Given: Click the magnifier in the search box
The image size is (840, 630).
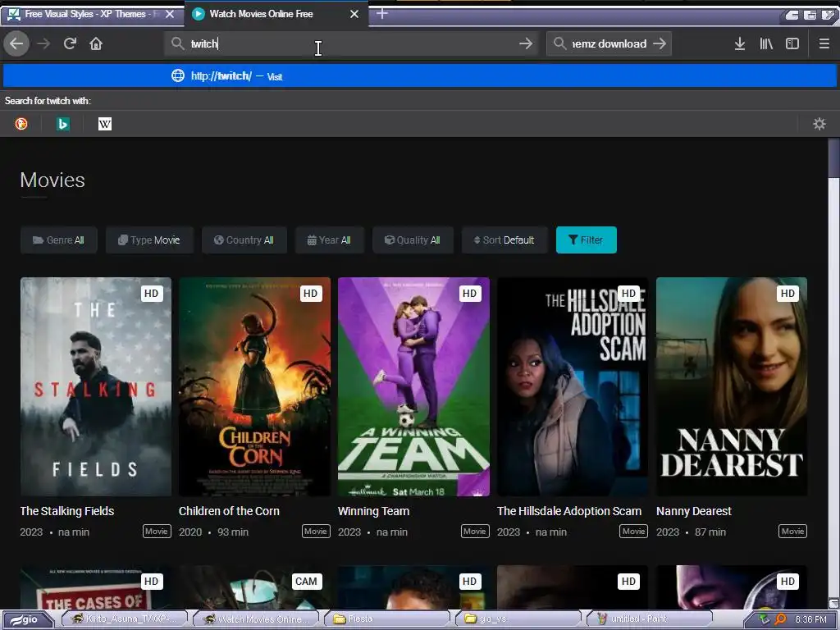Looking at the screenshot, I should pos(559,43).
